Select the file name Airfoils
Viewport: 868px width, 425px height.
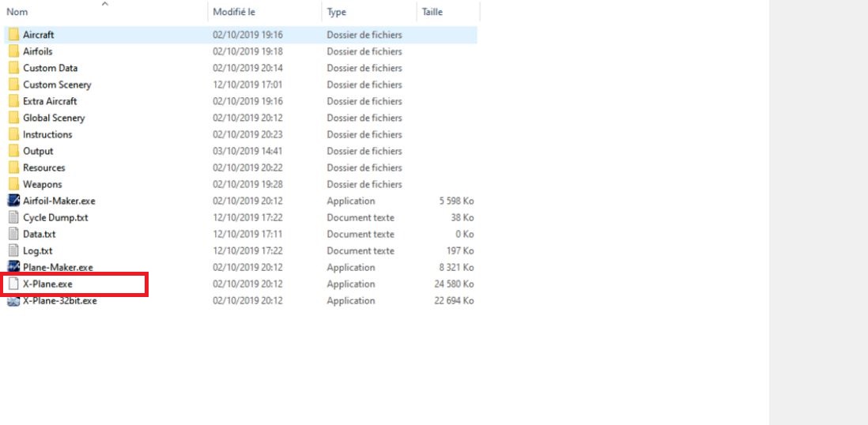[38, 51]
